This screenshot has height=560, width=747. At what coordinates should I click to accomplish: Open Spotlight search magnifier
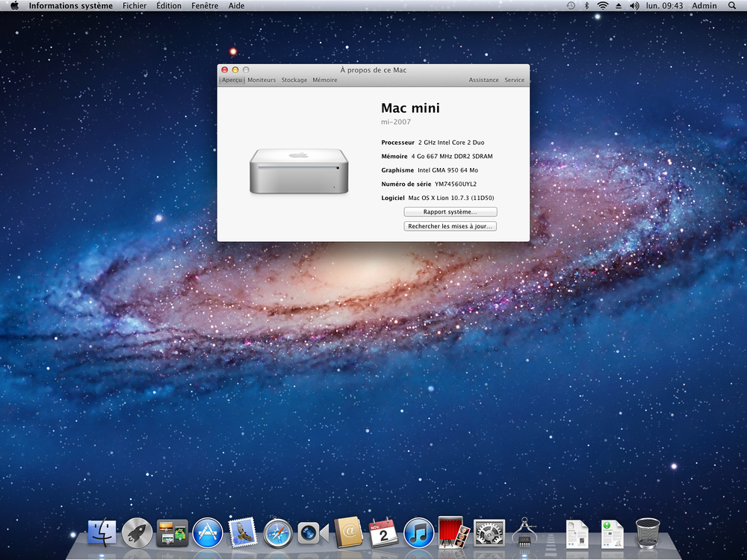pos(732,6)
